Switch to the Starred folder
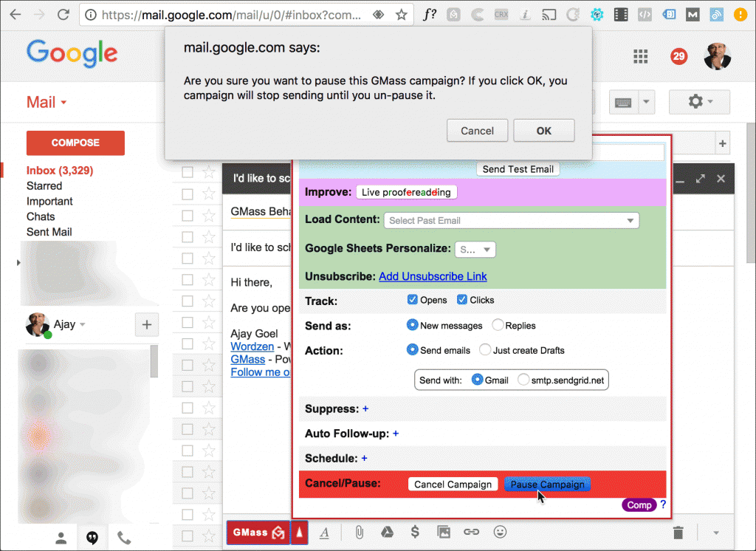Image resolution: width=756 pixels, height=551 pixels. pyautogui.click(x=44, y=185)
